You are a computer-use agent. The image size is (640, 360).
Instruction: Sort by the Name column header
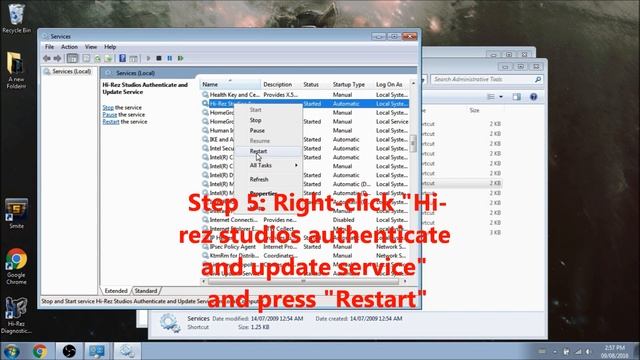click(x=230, y=84)
